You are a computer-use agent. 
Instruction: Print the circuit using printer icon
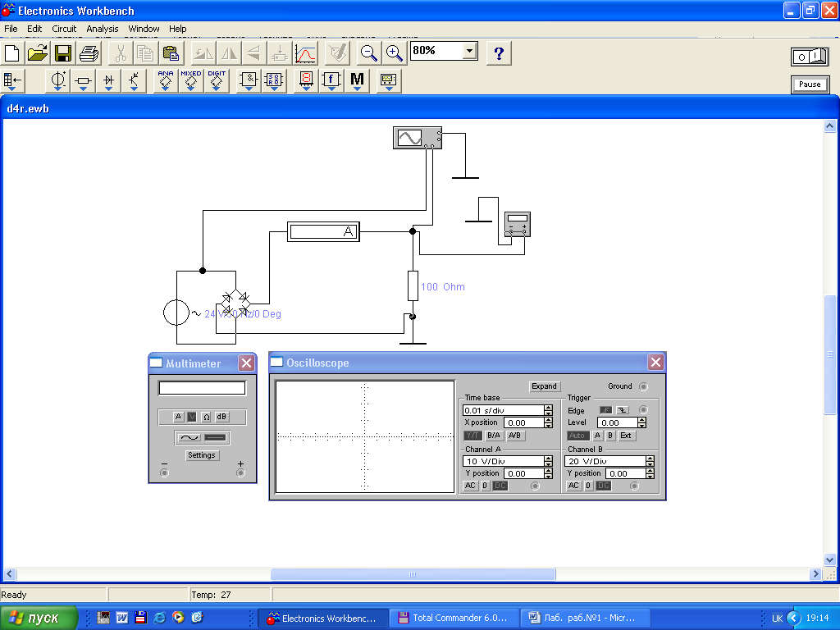(89, 53)
